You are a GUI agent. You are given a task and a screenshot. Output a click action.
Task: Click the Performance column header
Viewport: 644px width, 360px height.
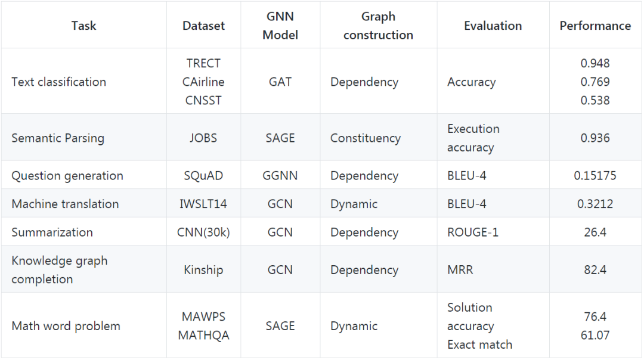[x=595, y=26]
